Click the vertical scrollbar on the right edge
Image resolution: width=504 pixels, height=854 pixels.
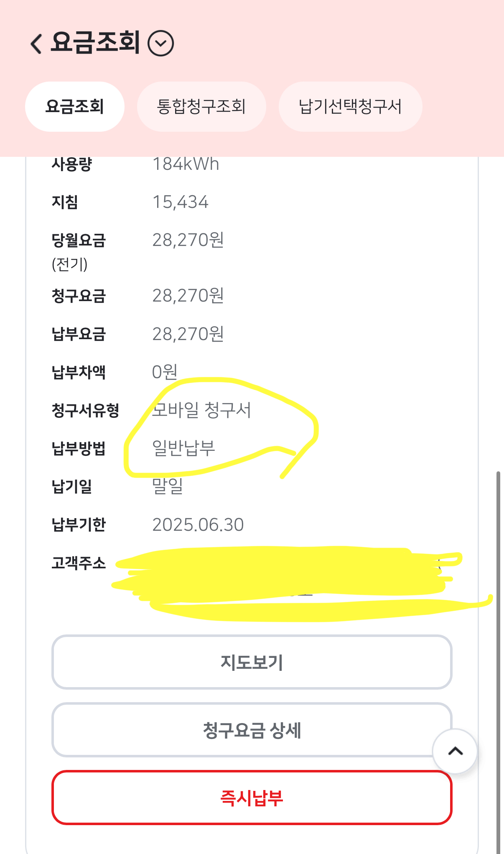pyautogui.click(x=498, y=627)
